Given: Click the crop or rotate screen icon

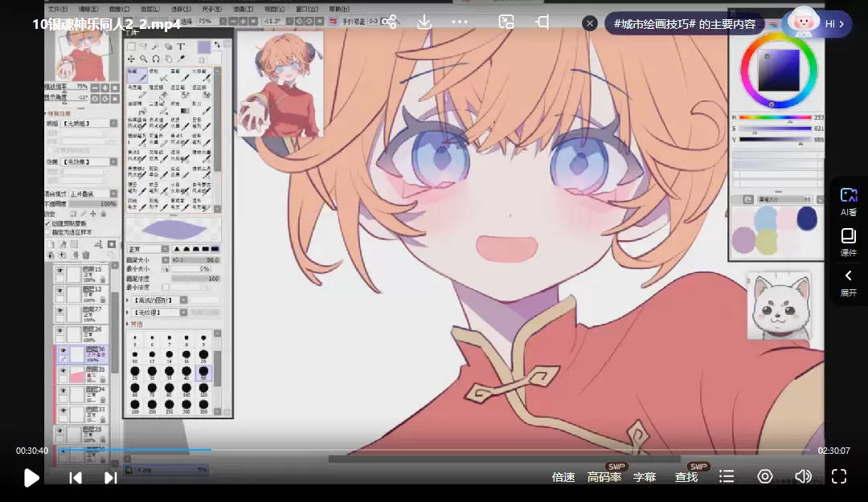Looking at the screenshot, I should [542, 22].
